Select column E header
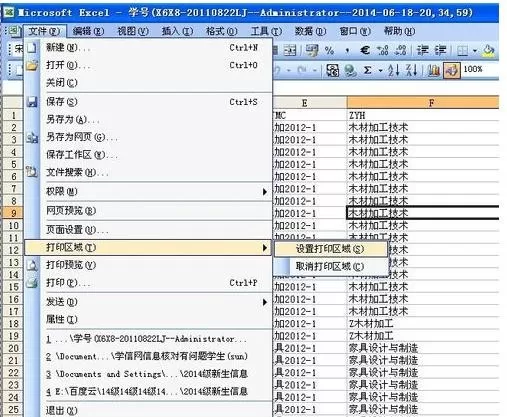The height and width of the screenshot is (417, 507). [310, 103]
